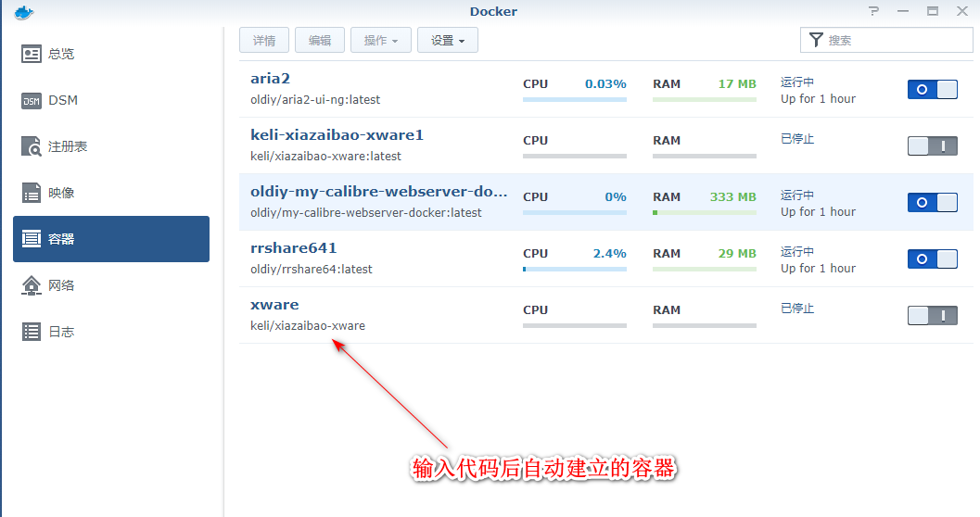This screenshot has height=517, width=980.
Task: Maximize the Docker window
Action: (933, 10)
